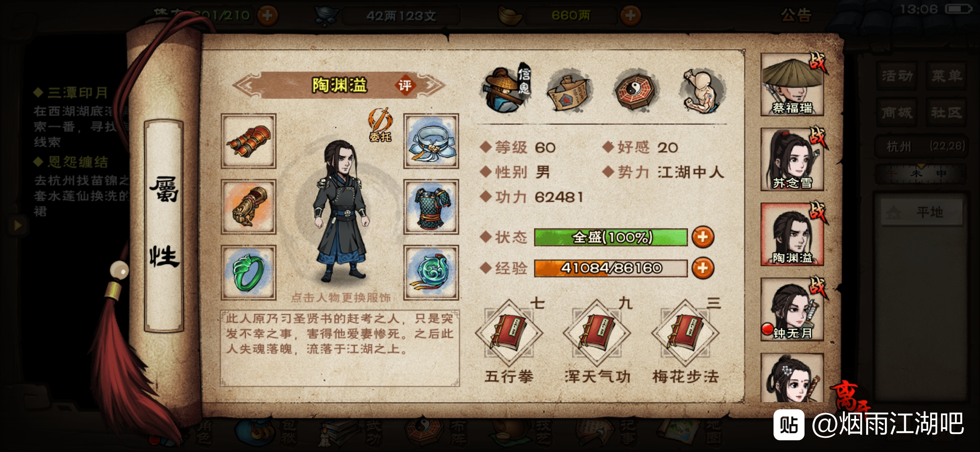Click the character figure to change outfit
The height and width of the screenshot is (452, 980).
(x=341, y=211)
